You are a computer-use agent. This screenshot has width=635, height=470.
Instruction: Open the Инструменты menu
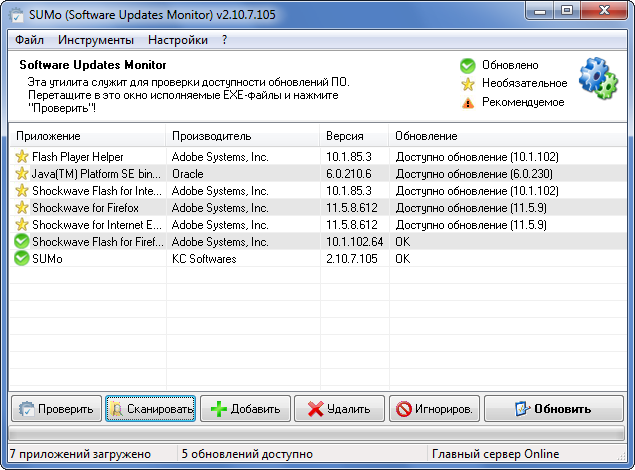[x=96, y=40]
